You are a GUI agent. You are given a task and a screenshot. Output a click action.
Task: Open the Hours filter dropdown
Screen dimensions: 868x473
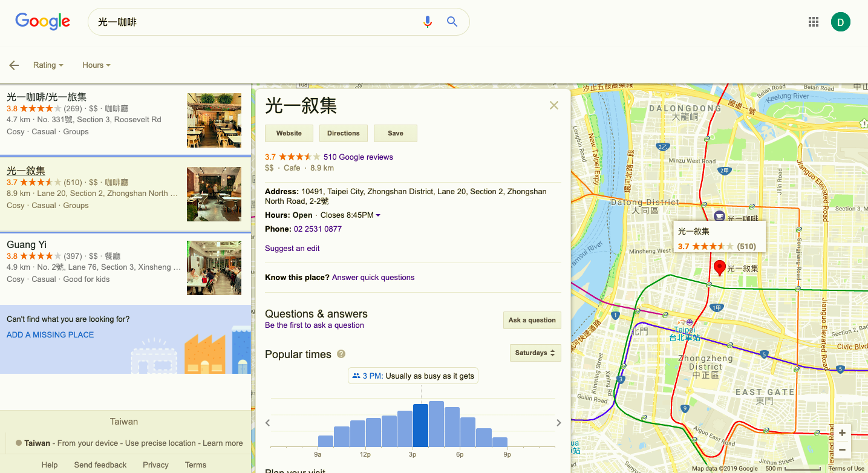click(x=96, y=65)
